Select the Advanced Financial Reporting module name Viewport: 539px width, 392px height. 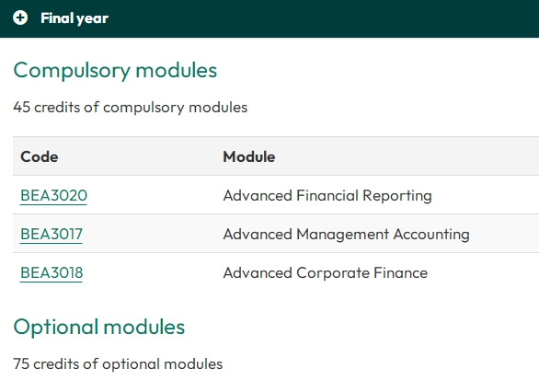(327, 195)
